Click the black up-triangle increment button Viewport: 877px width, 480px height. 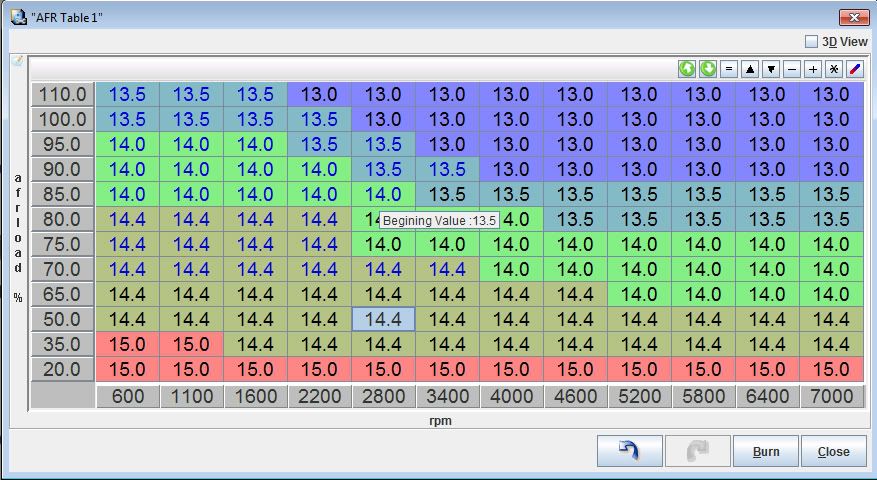tap(750, 69)
